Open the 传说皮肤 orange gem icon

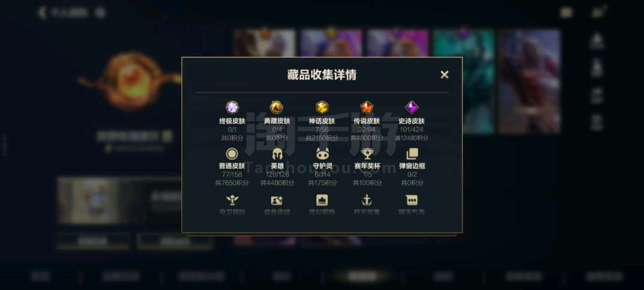pos(367,107)
